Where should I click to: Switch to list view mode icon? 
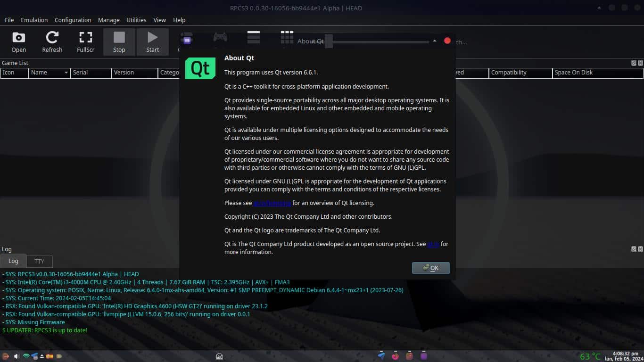(254, 37)
